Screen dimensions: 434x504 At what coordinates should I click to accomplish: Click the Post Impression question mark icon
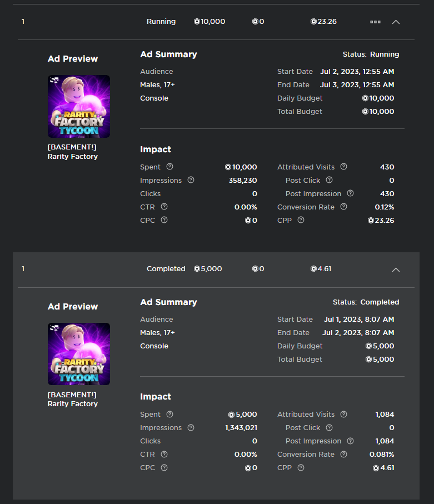(x=350, y=193)
